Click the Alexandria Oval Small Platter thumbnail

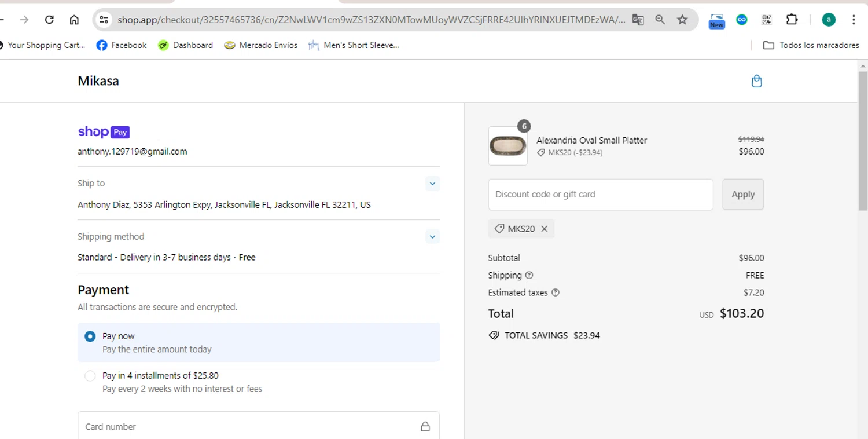(507, 146)
